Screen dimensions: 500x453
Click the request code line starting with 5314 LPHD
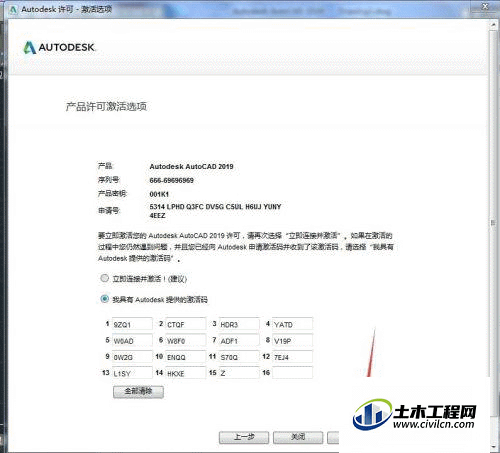[215, 207]
